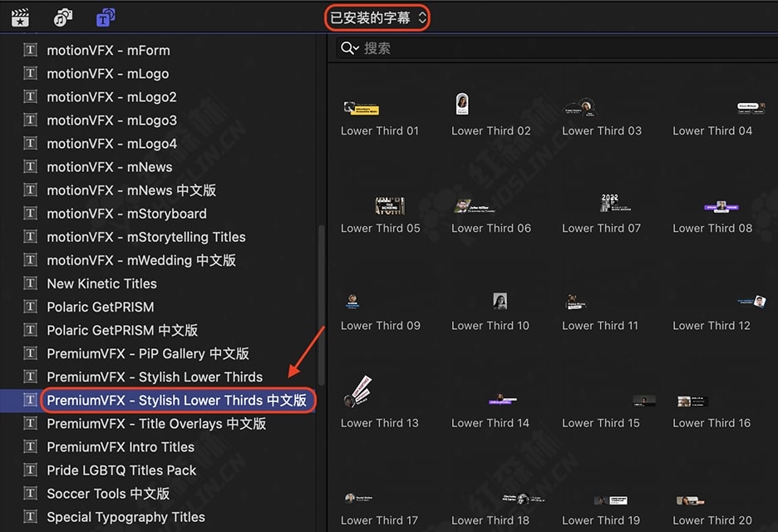Click the 搜索 search field
The width and height of the screenshot is (778, 532).
557,48
